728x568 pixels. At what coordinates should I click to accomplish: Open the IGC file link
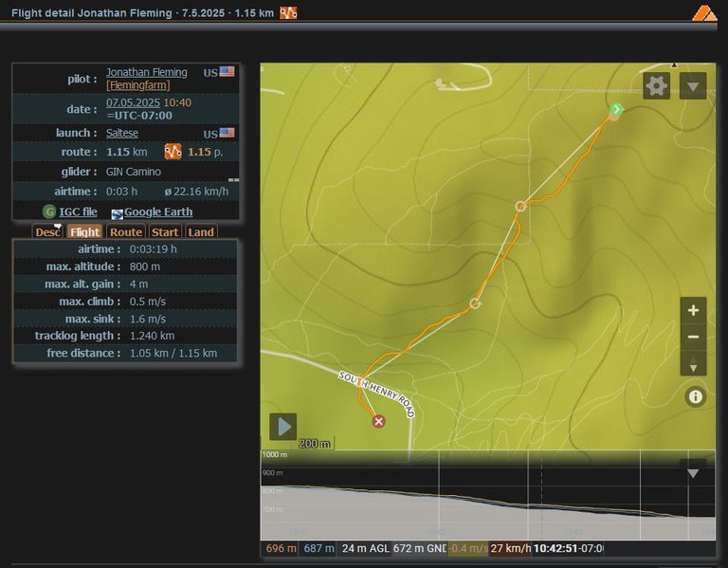[x=78, y=211]
